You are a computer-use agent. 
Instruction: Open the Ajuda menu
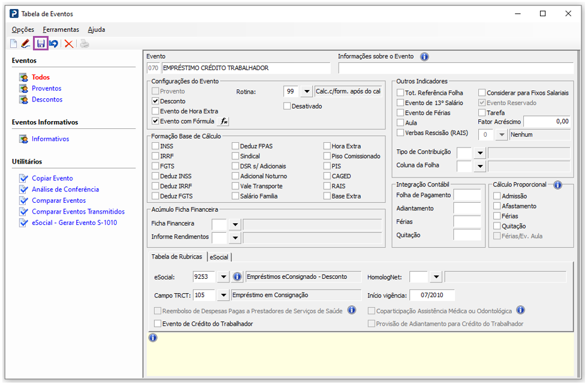coord(97,29)
